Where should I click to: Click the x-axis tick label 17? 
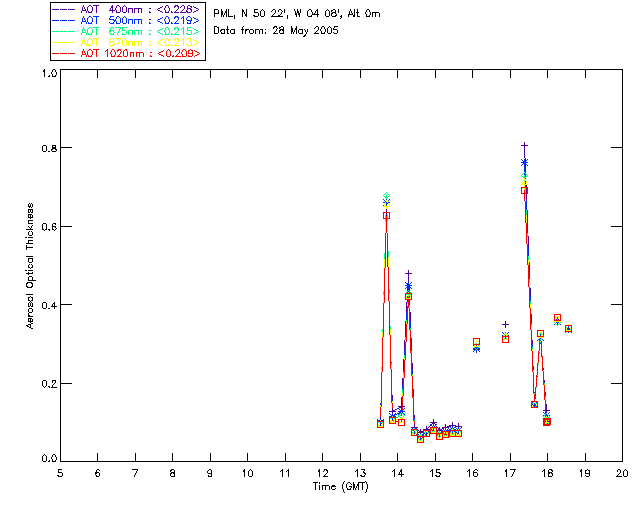coord(510,473)
